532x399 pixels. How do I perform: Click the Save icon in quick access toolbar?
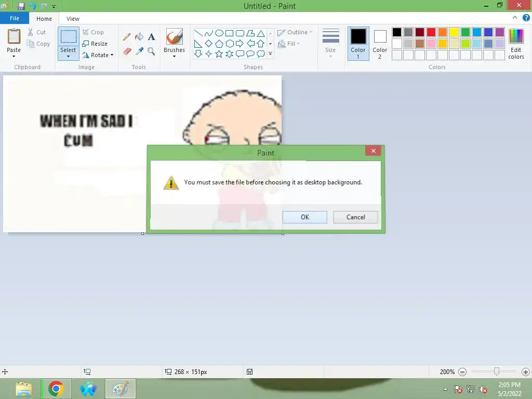pyautogui.click(x=21, y=6)
